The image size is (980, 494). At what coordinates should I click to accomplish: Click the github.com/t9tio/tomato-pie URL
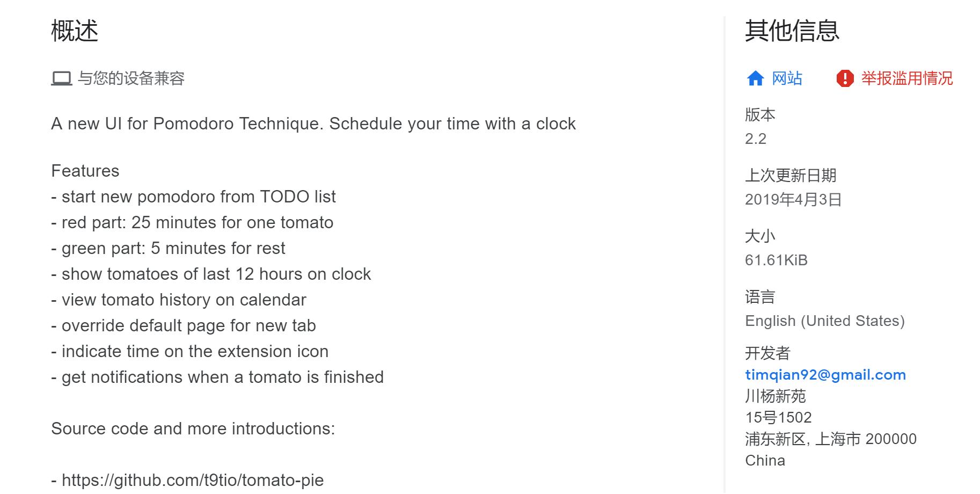coord(193,480)
